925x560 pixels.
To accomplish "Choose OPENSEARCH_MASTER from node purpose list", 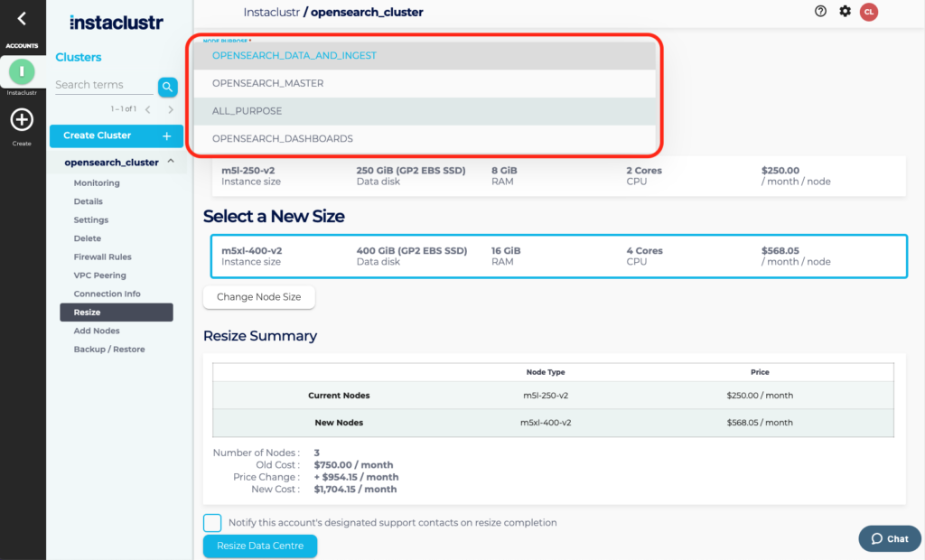I will tap(267, 83).
